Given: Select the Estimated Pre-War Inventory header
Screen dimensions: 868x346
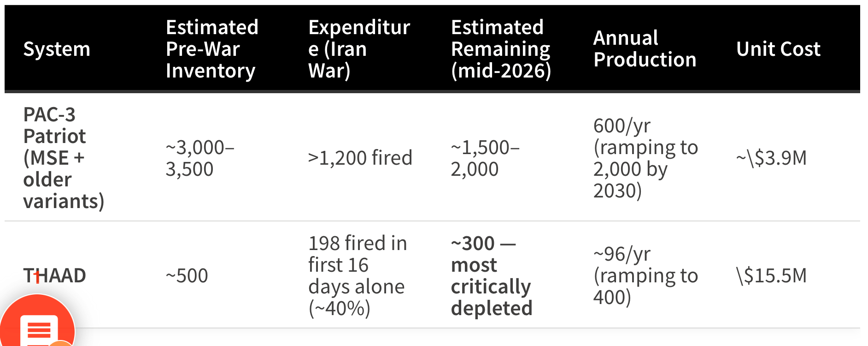Looking at the screenshot, I should tap(212, 49).
